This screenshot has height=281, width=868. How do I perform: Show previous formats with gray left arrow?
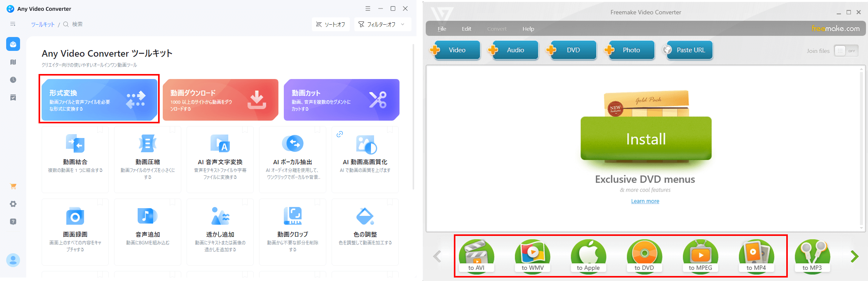[437, 256]
